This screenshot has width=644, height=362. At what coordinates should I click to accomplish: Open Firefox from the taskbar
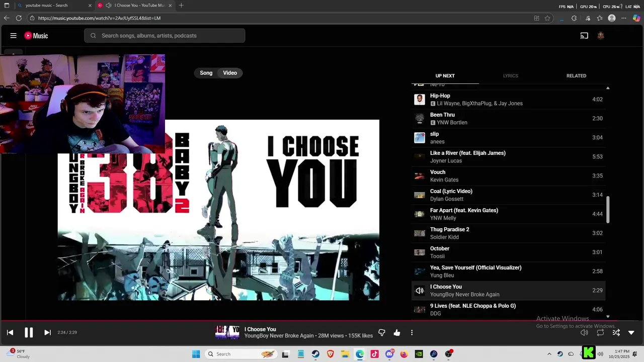[404, 354]
